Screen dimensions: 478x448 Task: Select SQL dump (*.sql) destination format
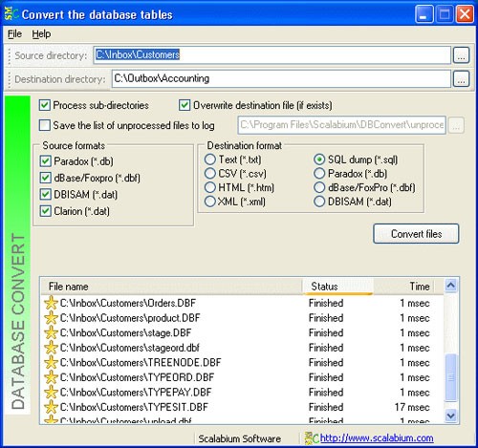(319, 160)
